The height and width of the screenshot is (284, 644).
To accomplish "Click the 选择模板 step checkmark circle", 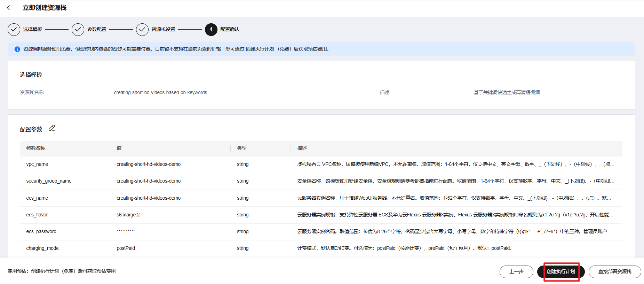I will tap(14, 30).
